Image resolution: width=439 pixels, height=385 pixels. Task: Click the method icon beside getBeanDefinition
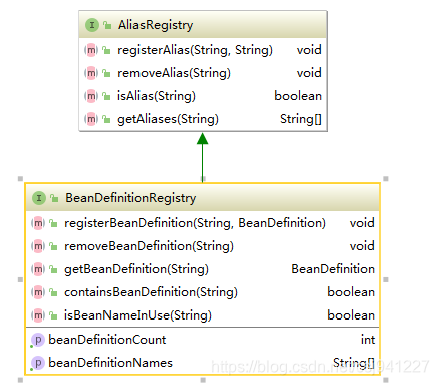[x=38, y=269]
